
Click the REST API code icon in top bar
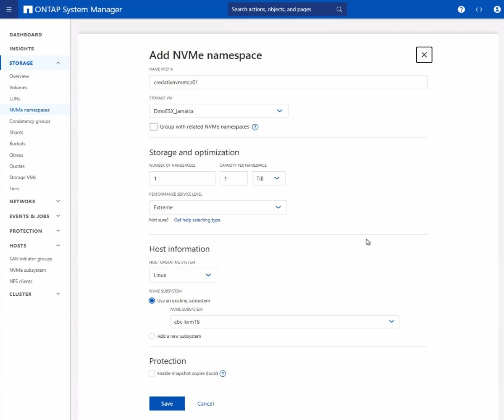479,9
